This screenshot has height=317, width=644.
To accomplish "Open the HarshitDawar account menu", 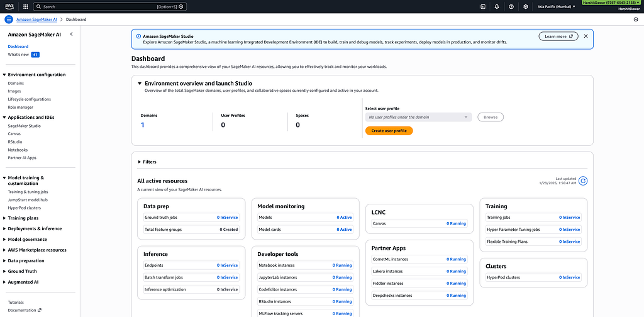I will [x=612, y=3].
